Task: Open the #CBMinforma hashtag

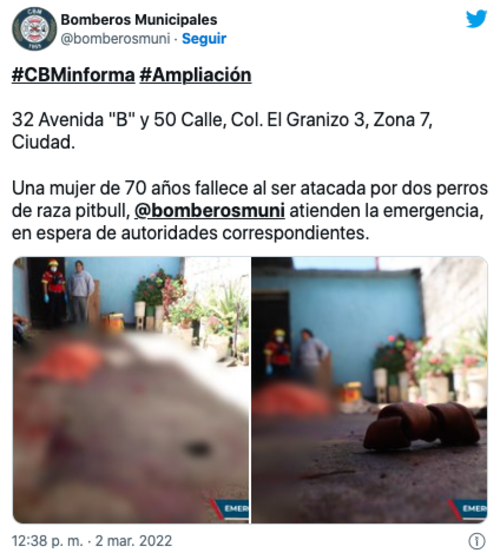Action: [73, 75]
